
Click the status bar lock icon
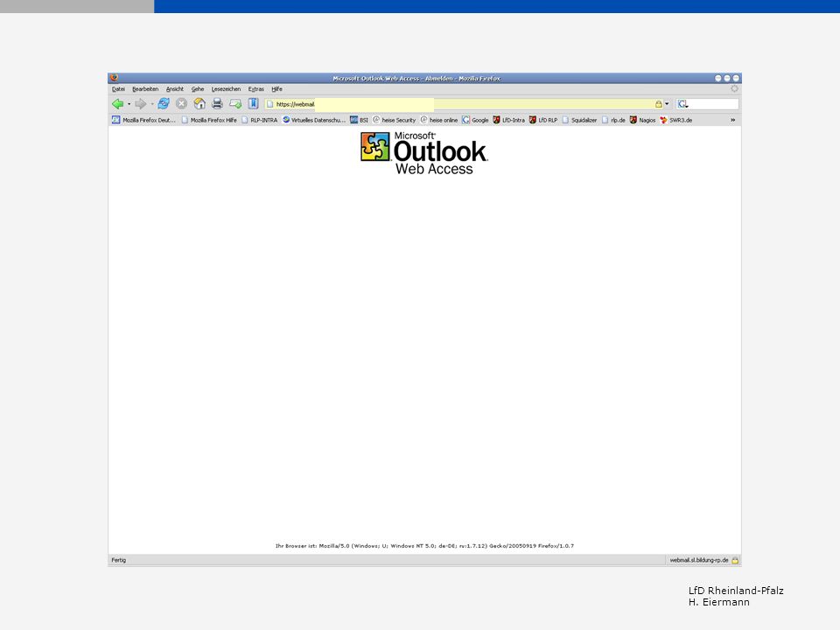735,560
